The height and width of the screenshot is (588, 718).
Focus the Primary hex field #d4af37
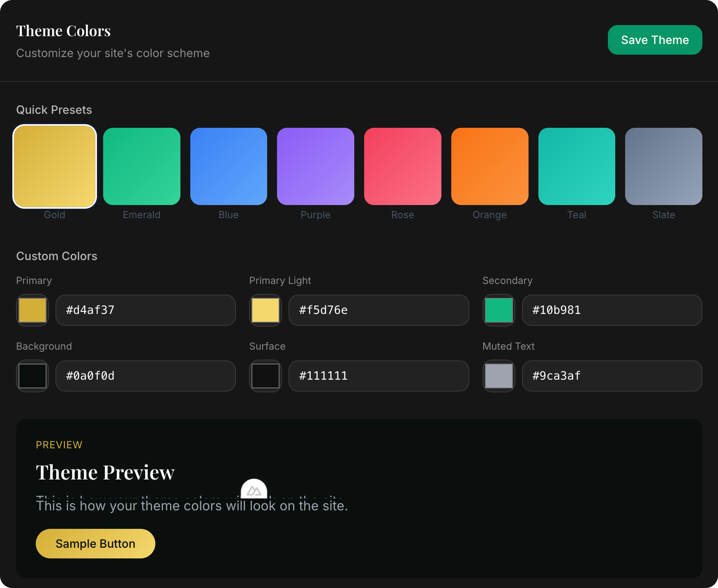(x=145, y=310)
